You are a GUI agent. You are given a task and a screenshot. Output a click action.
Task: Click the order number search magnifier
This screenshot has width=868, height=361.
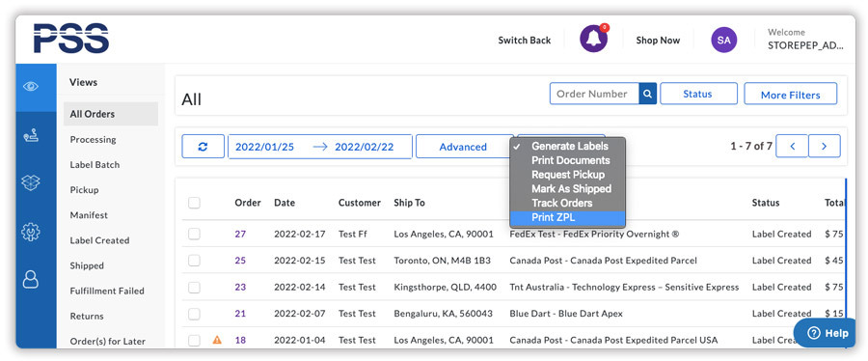pyautogui.click(x=648, y=94)
